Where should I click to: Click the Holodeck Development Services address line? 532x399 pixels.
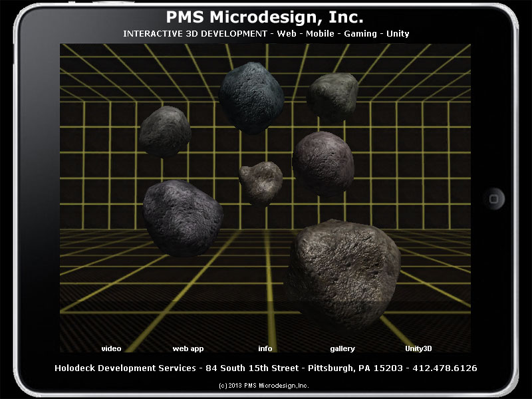[265, 368]
